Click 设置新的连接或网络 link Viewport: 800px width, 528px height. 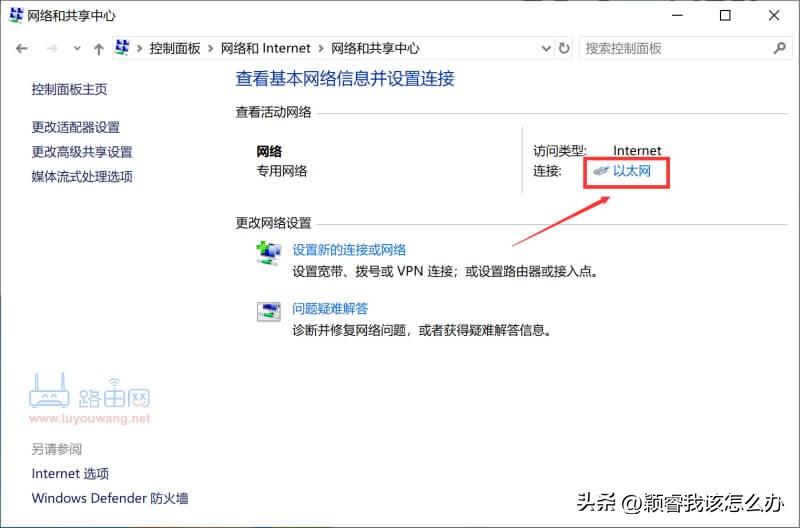[349, 249]
